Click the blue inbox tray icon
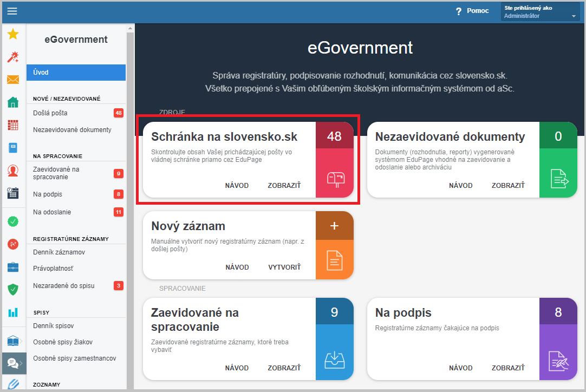This screenshot has height=392, width=586. 335,360
